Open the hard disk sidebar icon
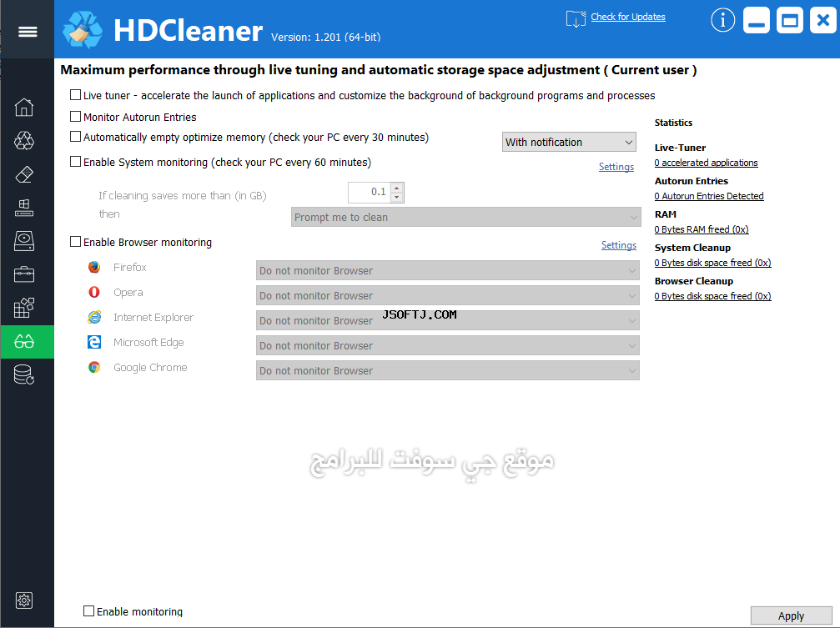Screen dimensions: 840x628 click(24, 241)
